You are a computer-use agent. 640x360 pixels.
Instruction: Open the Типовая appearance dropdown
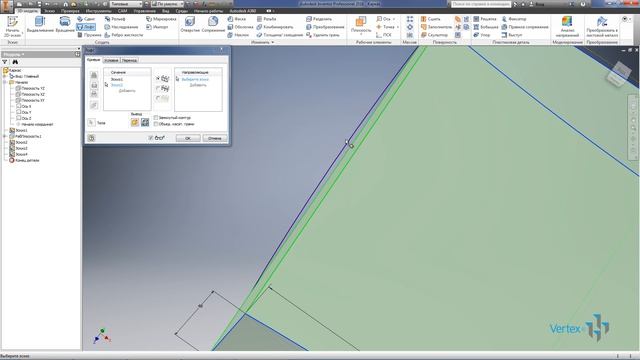[x=126, y=4]
